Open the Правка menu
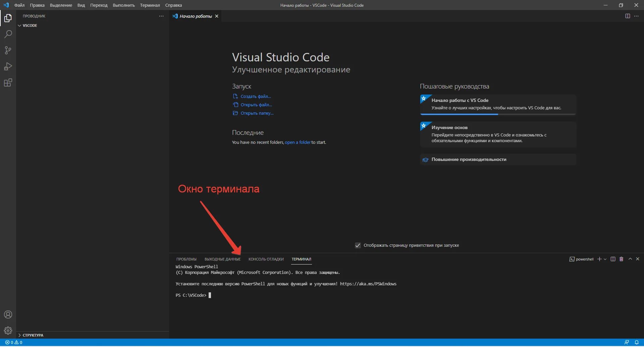This screenshot has height=347, width=644. point(37,5)
